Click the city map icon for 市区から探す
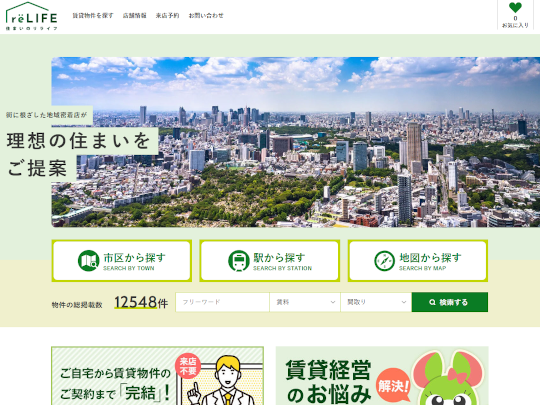 point(89,261)
